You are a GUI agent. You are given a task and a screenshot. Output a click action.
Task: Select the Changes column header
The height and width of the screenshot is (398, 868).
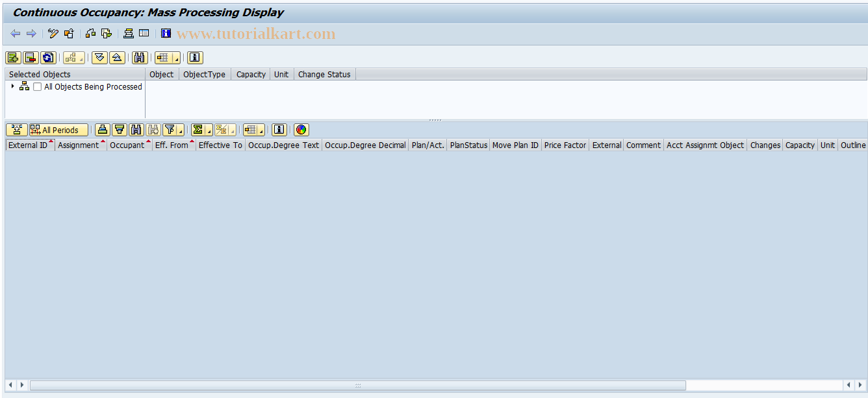coord(765,145)
